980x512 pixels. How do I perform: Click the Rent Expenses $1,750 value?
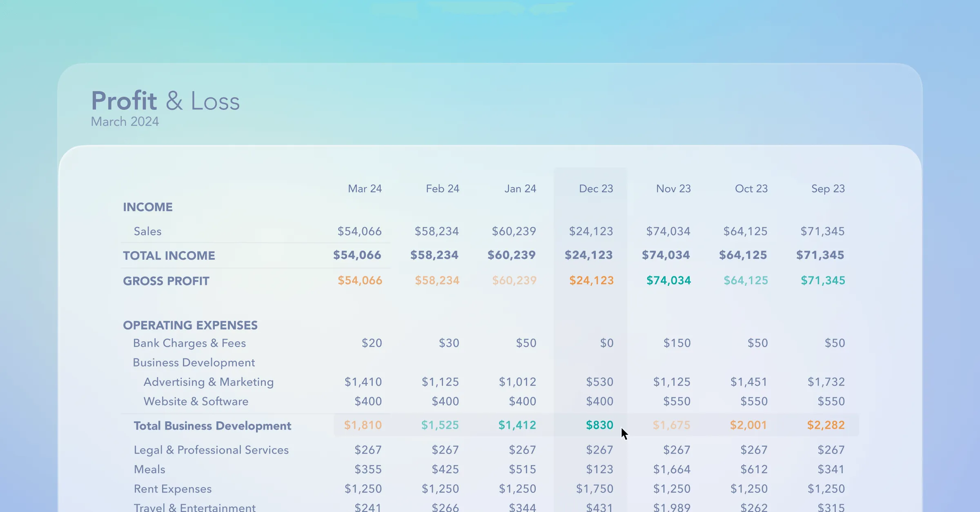[x=595, y=489]
